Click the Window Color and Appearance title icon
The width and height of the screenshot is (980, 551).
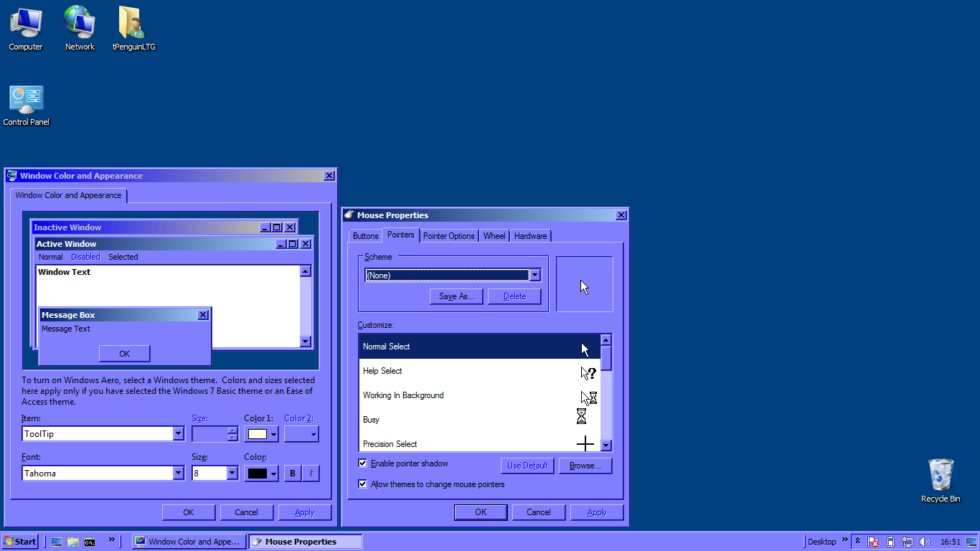pos(11,175)
